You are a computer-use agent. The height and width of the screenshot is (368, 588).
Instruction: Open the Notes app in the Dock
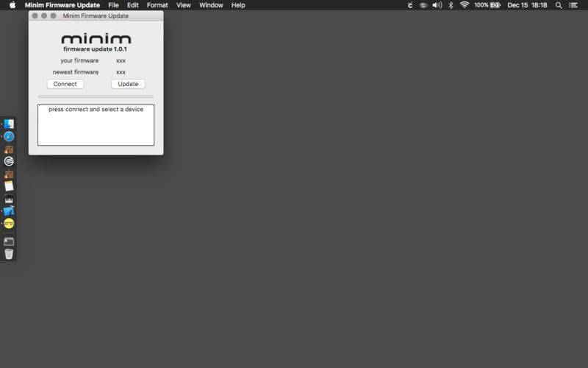[9, 186]
